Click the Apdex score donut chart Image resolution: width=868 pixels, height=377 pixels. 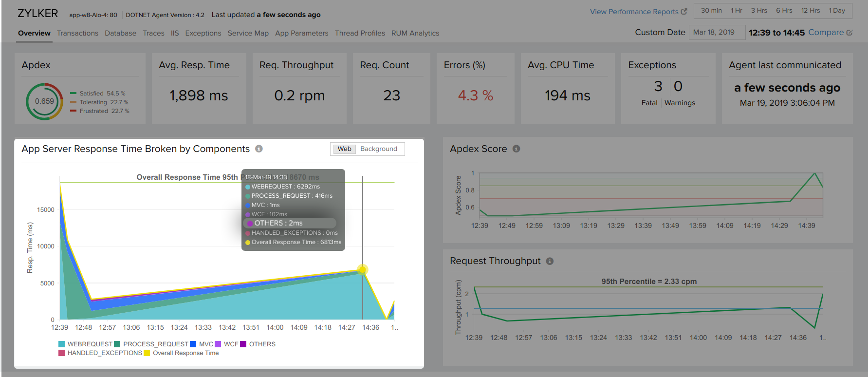[x=44, y=102]
